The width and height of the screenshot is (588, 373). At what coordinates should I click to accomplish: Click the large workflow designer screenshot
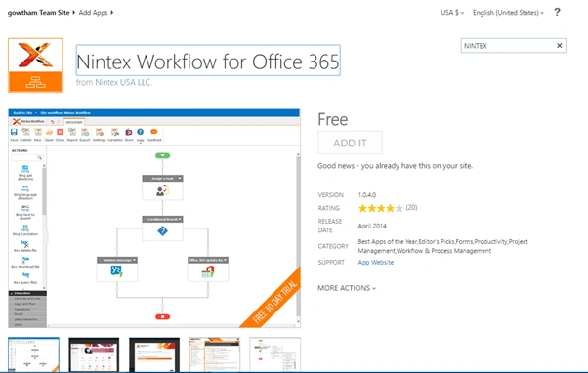(154, 218)
